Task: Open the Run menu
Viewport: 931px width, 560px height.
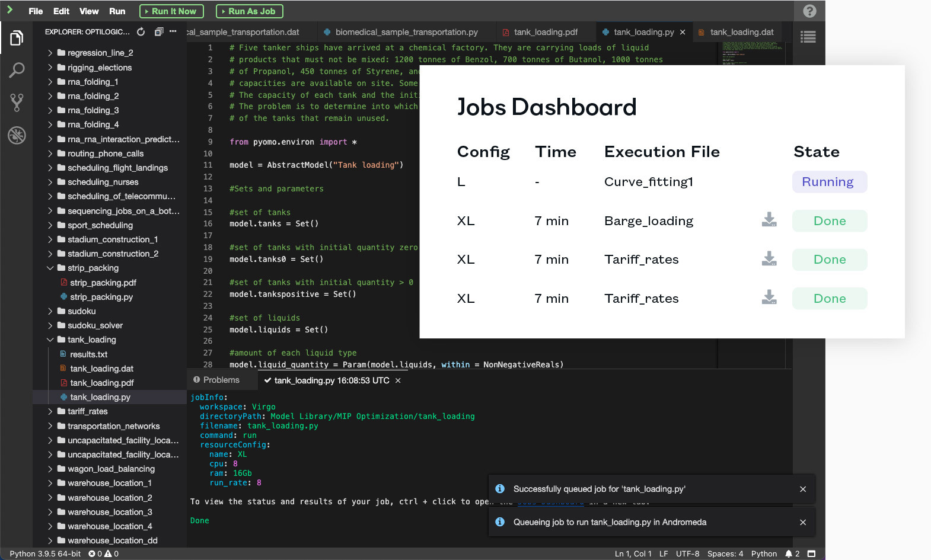Action: coord(117,11)
